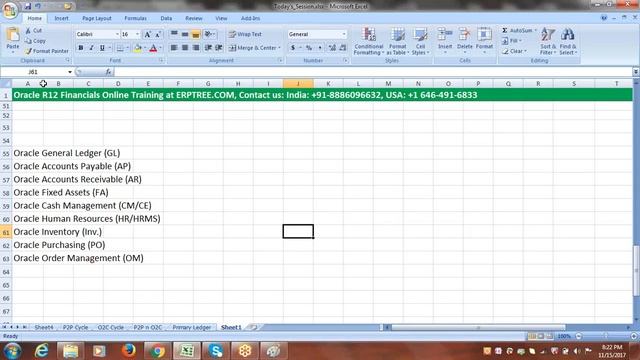Viewport: 640px width, 360px height.
Task: Click the Insert Function fx button
Action: coord(108,72)
